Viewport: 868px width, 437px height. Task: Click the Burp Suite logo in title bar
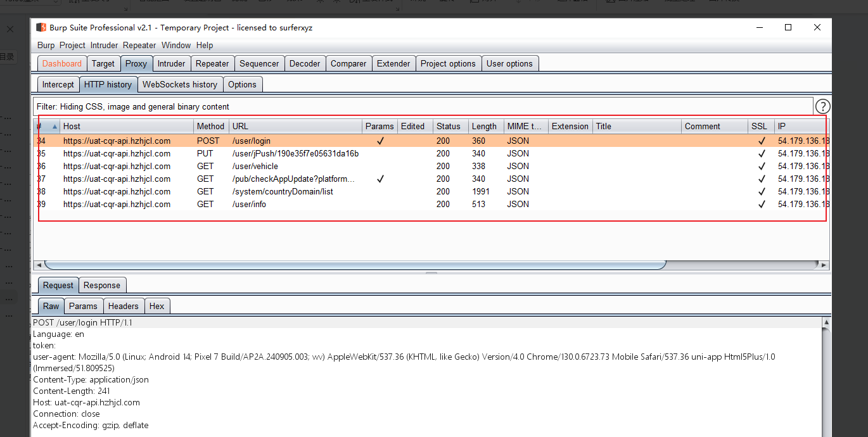(41, 27)
